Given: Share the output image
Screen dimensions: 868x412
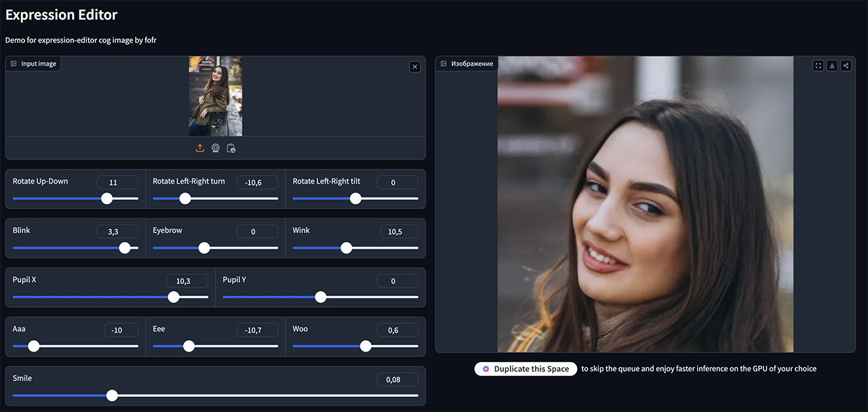Looking at the screenshot, I should click(846, 66).
